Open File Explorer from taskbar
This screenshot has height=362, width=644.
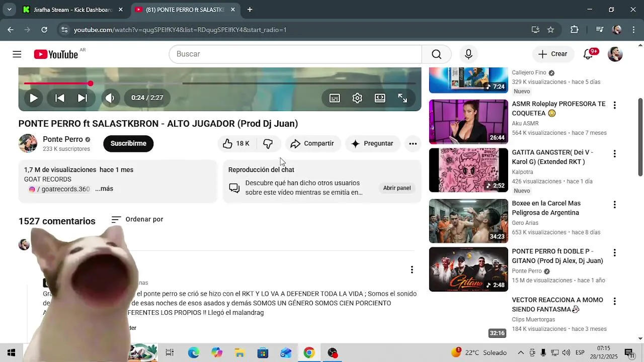point(239,353)
